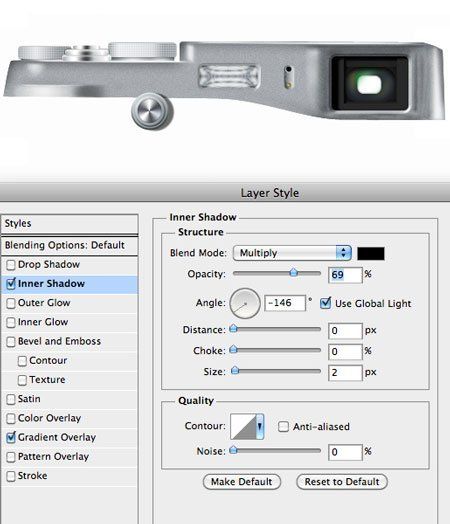The image size is (450, 524).
Task: Click the Contour curve thumbnail
Action: tap(243, 426)
